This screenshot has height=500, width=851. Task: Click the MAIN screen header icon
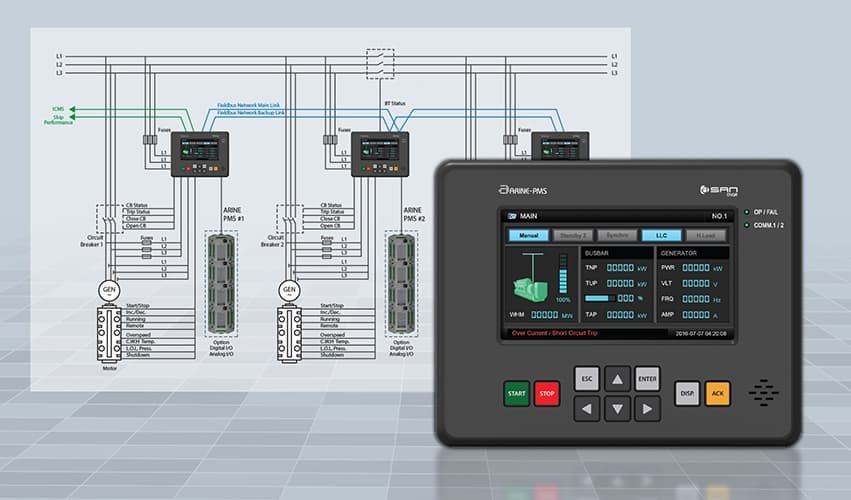(512, 216)
